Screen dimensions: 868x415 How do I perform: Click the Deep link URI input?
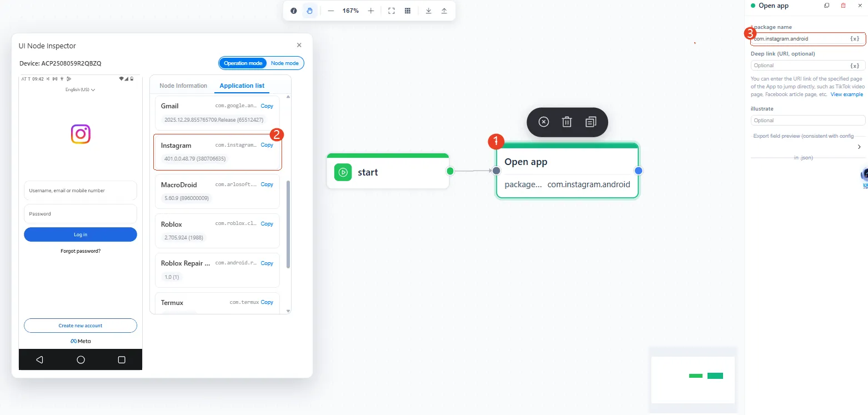808,66
